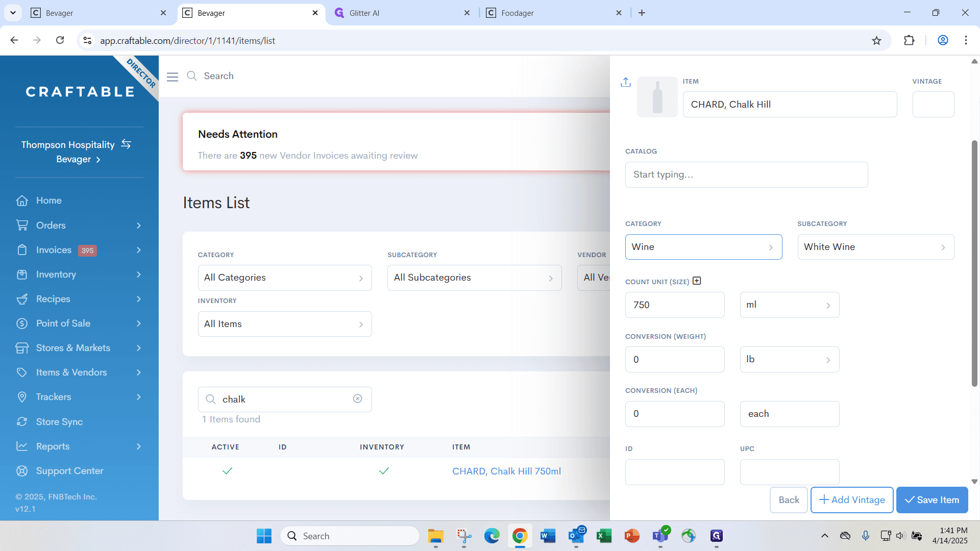Click the Vintage input field
Image resolution: width=980 pixels, height=551 pixels.
[x=933, y=105]
